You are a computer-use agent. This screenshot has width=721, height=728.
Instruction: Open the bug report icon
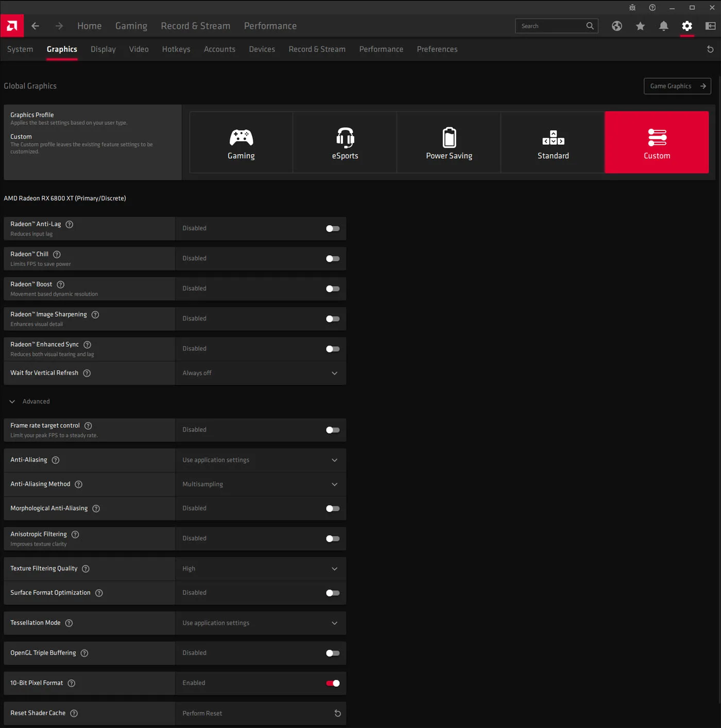click(632, 7)
